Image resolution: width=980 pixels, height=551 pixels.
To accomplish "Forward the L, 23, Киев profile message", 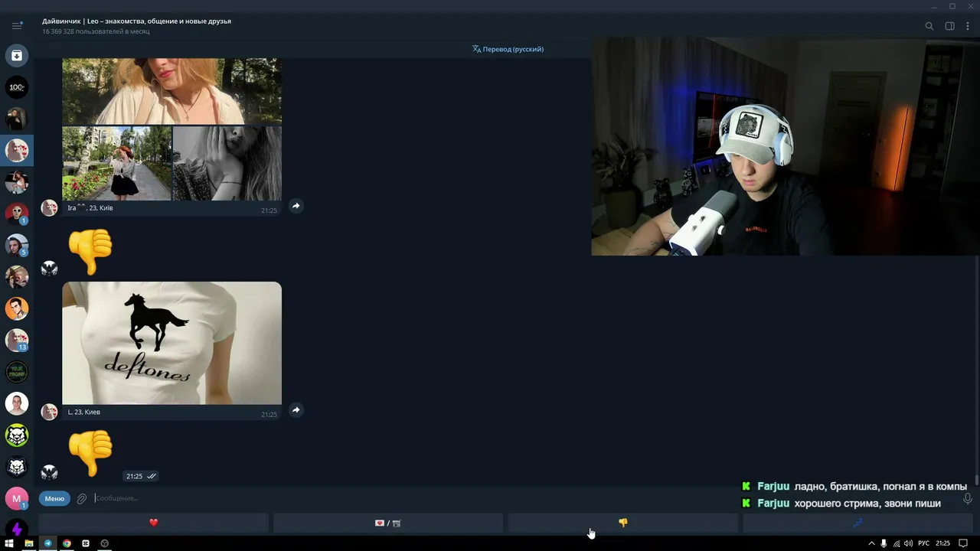I will (296, 410).
